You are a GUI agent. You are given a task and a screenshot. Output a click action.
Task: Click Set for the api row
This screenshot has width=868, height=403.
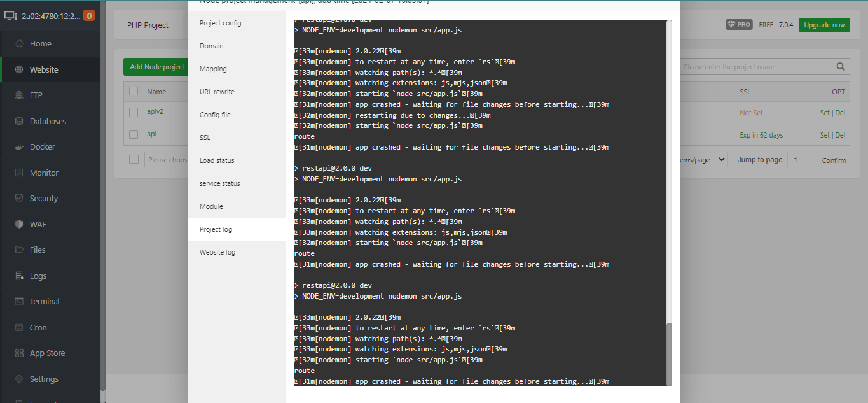point(825,135)
